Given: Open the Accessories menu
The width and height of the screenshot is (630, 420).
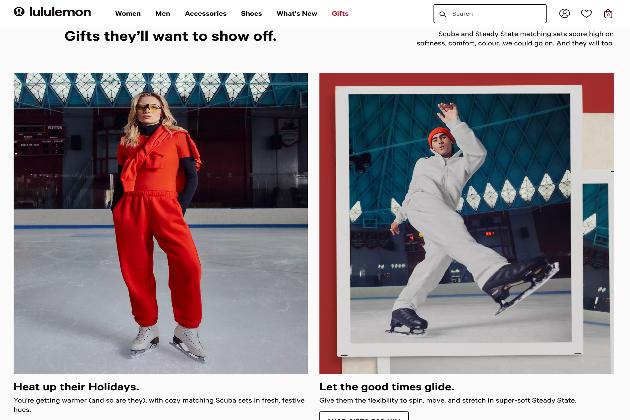Looking at the screenshot, I should click(x=205, y=14).
